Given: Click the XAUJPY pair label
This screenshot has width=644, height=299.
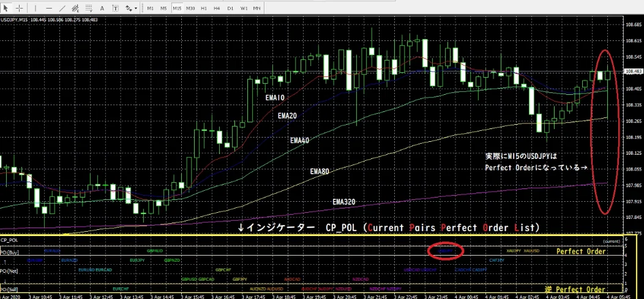Looking at the screenshot, I should coord(514,251).
